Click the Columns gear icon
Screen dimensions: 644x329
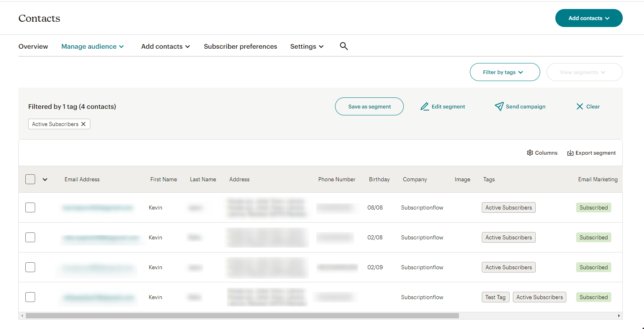pyautogui.click(x=530, y=153)
